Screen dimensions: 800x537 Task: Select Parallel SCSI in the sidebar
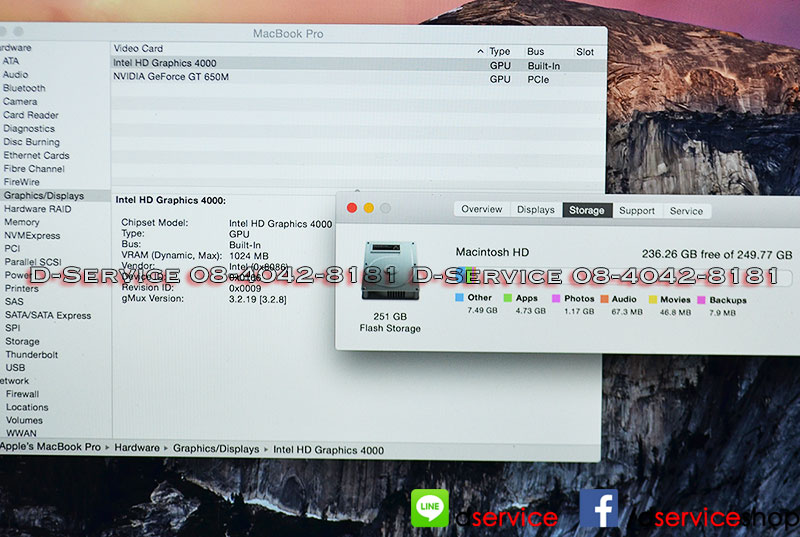pyautogui.click(x=33, y=262)
